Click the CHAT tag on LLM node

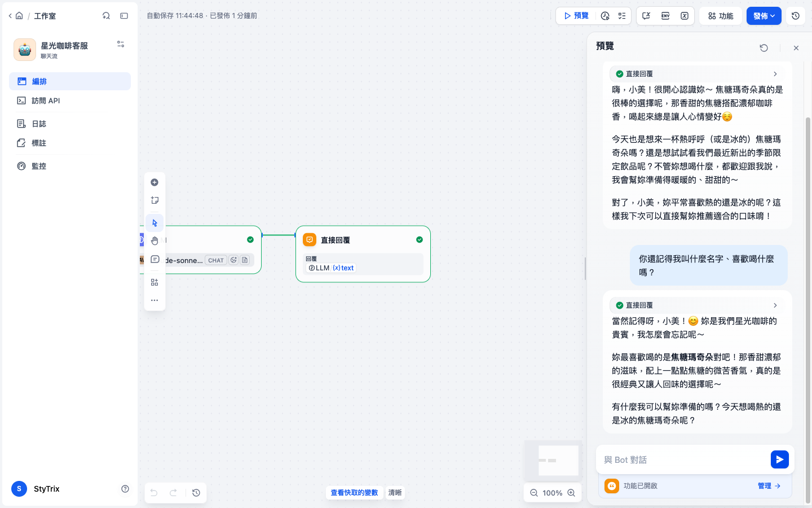(x=216, y=260)
